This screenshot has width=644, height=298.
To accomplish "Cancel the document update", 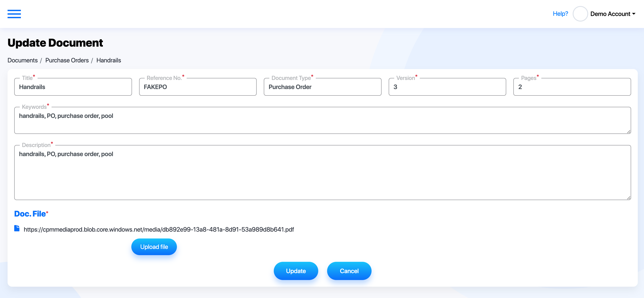I will 349,271.
